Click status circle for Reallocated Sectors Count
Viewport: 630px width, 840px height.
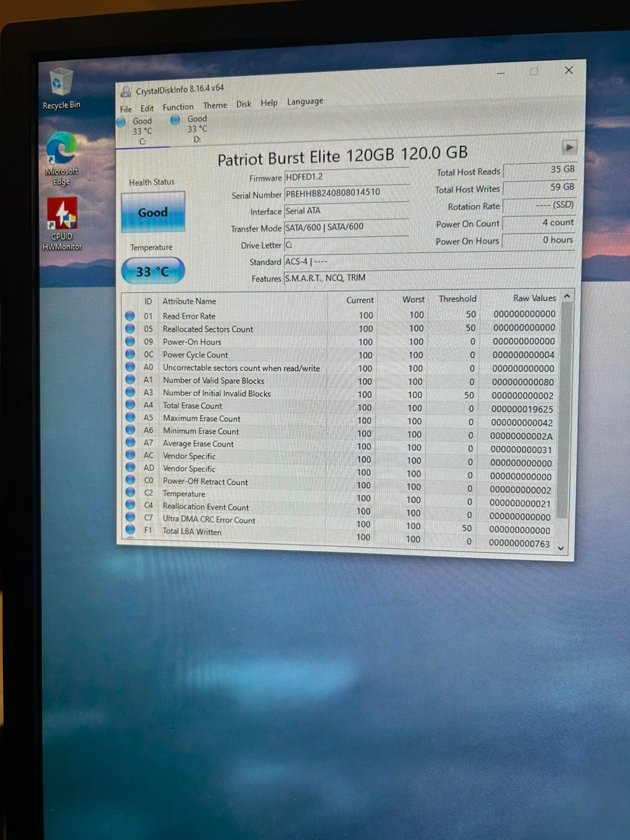[x=130, y=328]
